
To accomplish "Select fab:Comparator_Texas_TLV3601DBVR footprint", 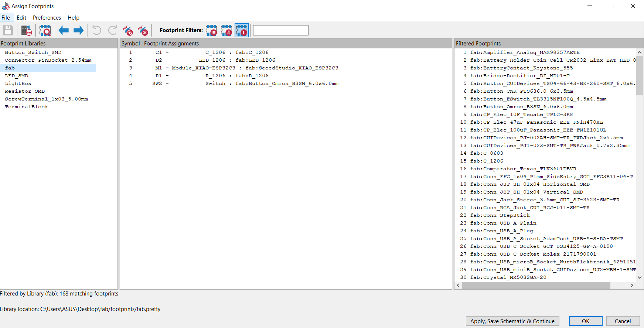I will point(523,169).
